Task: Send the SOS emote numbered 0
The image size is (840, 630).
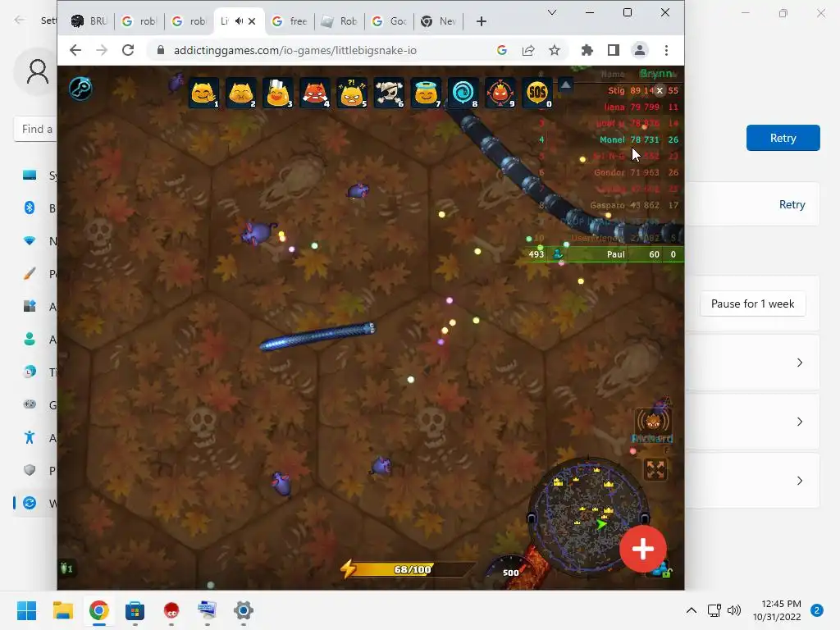Action: pyautogui.click(x=536, y=94)
